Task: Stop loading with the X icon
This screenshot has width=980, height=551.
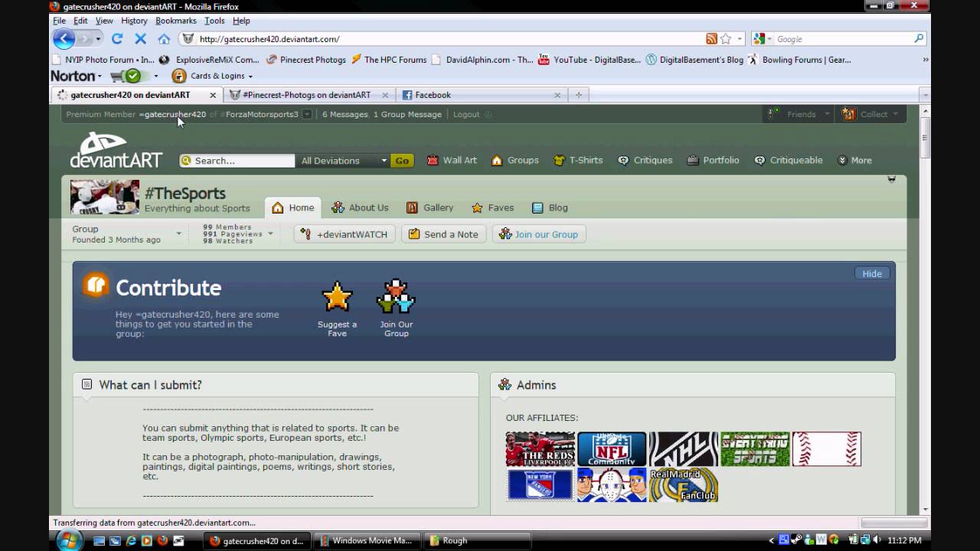Action: pos(141,39)
